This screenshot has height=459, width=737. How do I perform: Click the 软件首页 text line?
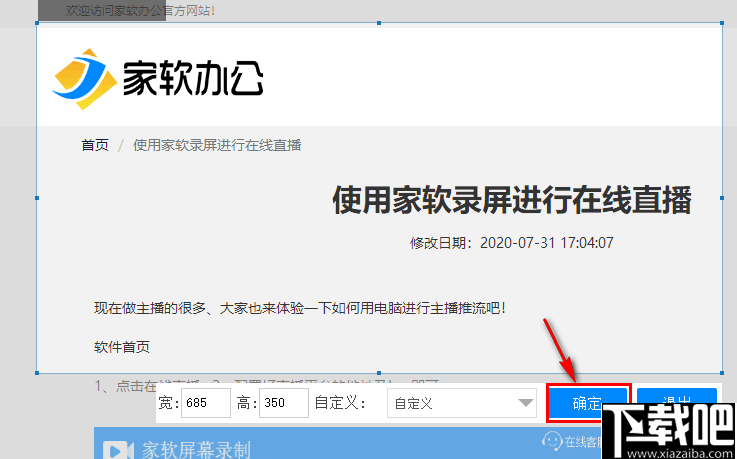click(122, 347)
